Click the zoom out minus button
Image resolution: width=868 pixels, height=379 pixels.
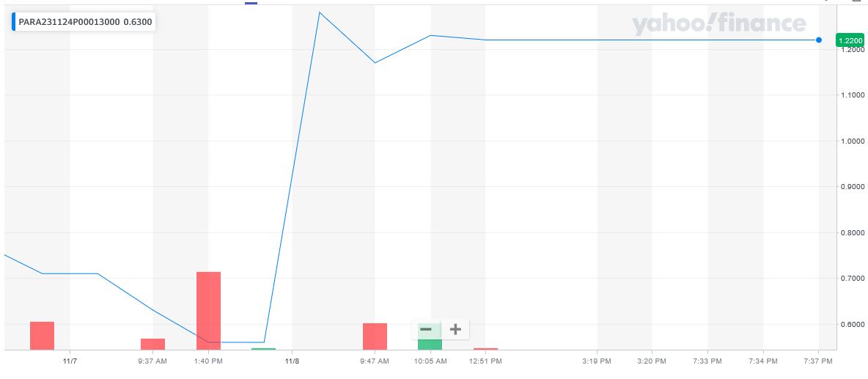point(425,329)
